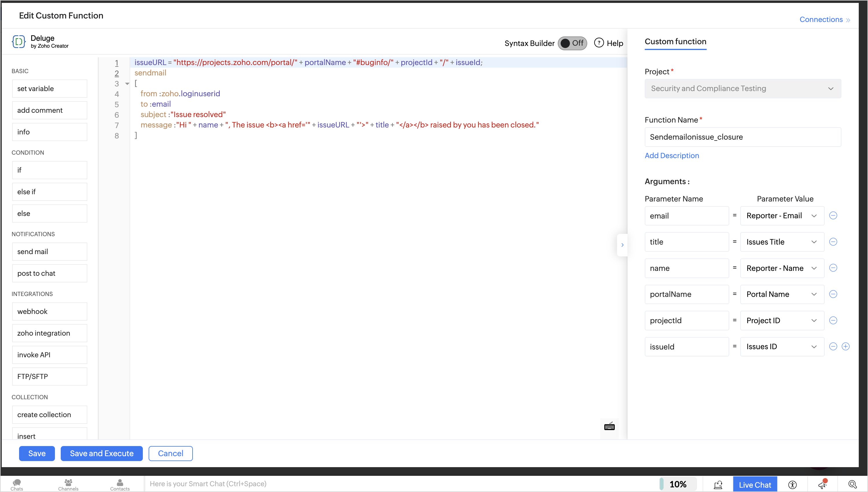This screenshot has width=868, height=492.
Task: Open Chats in the bottom bar
Action: 16,484
